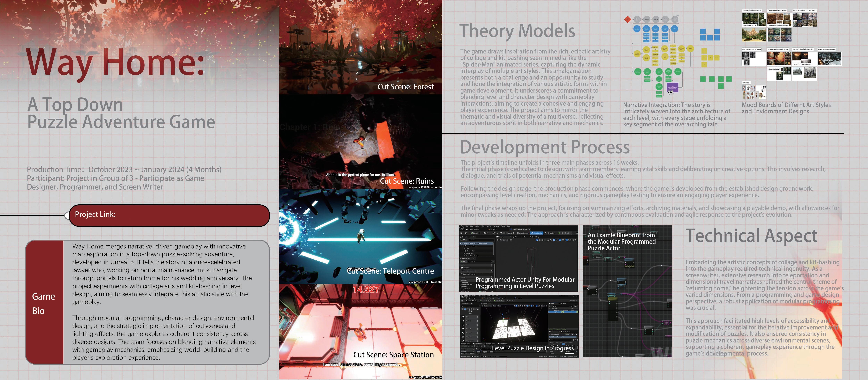Select Player Start in Place Actors panel
Image resolution: width=868 pixels, height=380 pixels.
point(469,333)
